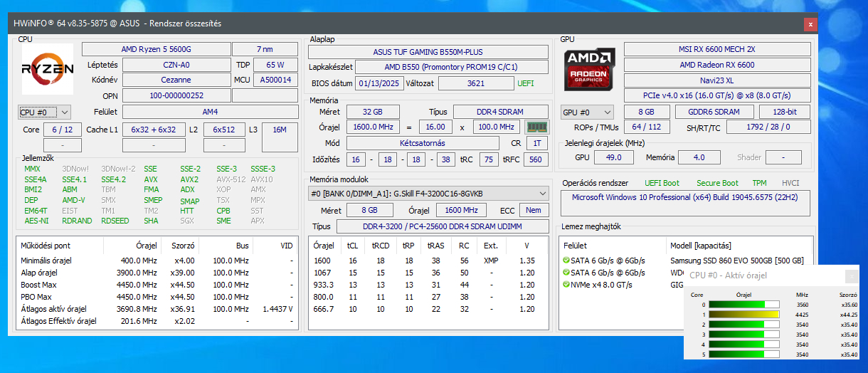Image resolution: width=868 pixels, height=373 pixels.
Task: Click the second SATA drive status icon
Action: [x=566, y=273]
